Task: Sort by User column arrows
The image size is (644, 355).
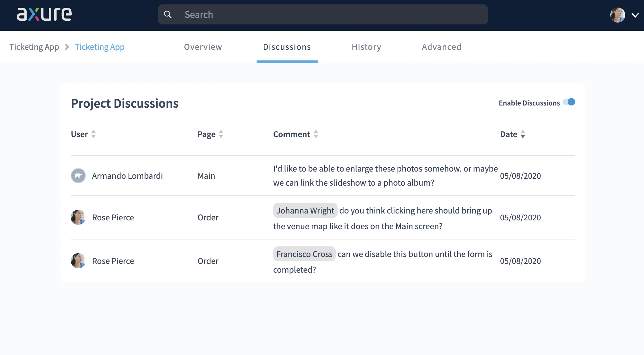Action: pyautogui.click(x=93, y=134)
